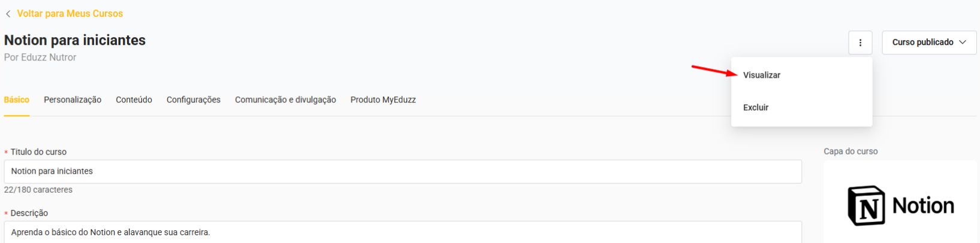This screenshot has width=980, height=243.
Task: Choose Excluir in the options menu
Action: point(756,108)
